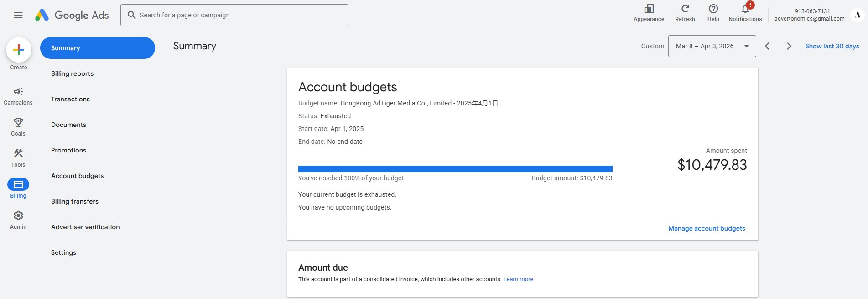Click Manage account budgets link
This screenshot has width=868, height=299.
[x=707, y=228]
